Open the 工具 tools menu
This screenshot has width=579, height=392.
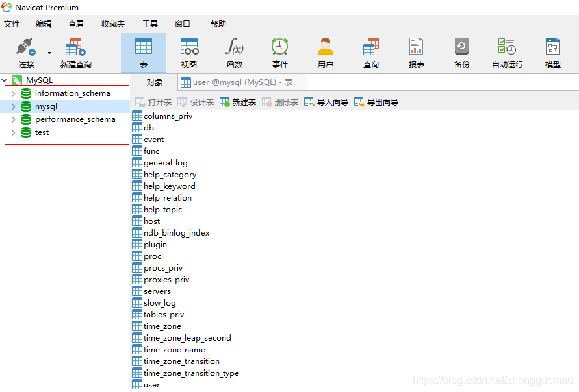[x=150, y=24]
